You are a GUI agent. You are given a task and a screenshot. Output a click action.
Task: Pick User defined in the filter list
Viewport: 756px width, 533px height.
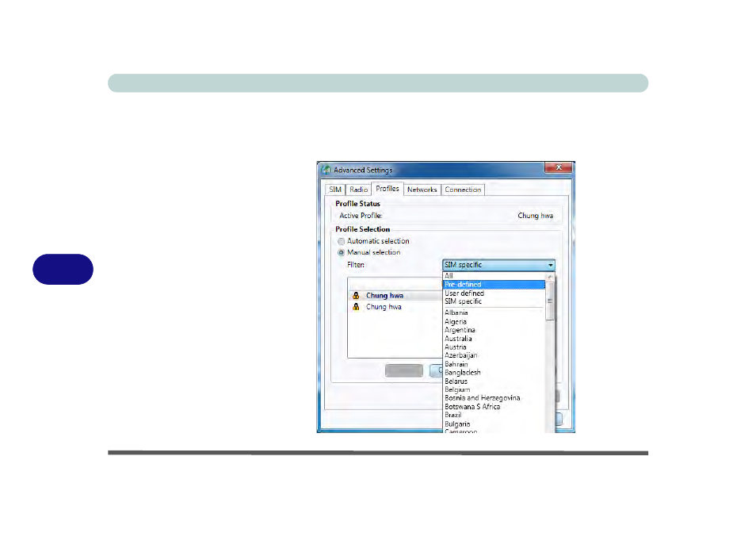pos(464,293)
